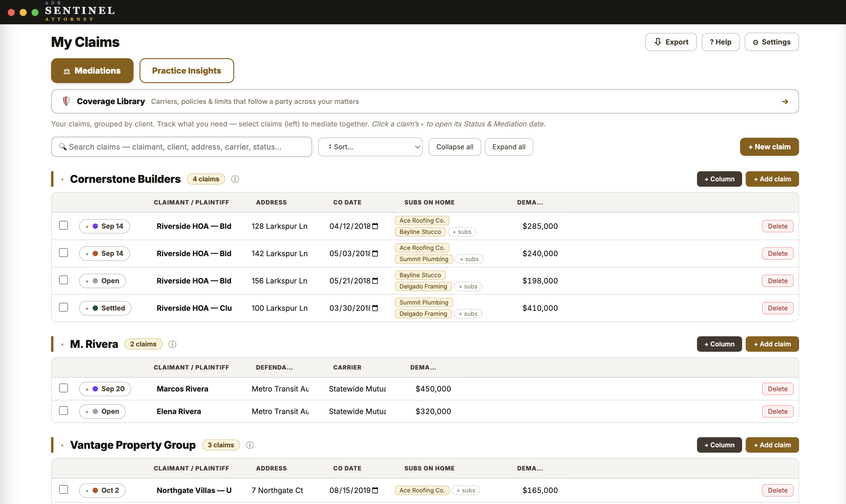Expand Sep 20 status for Marcos Rivera
The image size is (846, 504).
coord(105,389)
